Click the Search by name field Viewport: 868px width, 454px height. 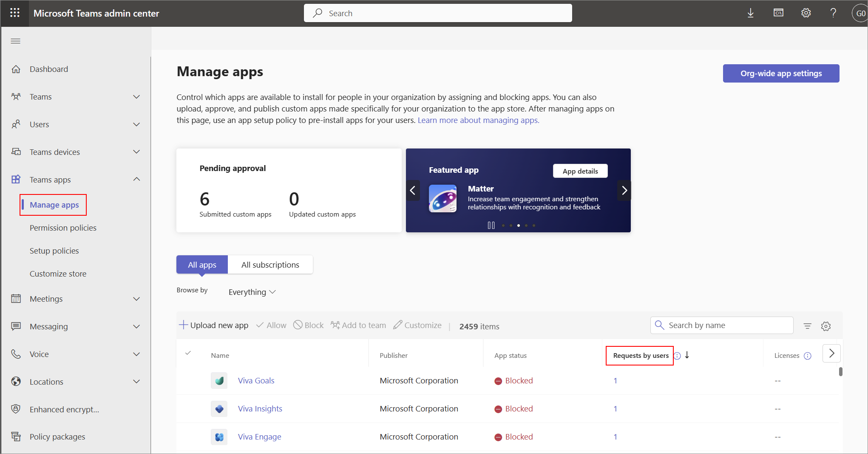pyautogui.click(x=722, y=325)
